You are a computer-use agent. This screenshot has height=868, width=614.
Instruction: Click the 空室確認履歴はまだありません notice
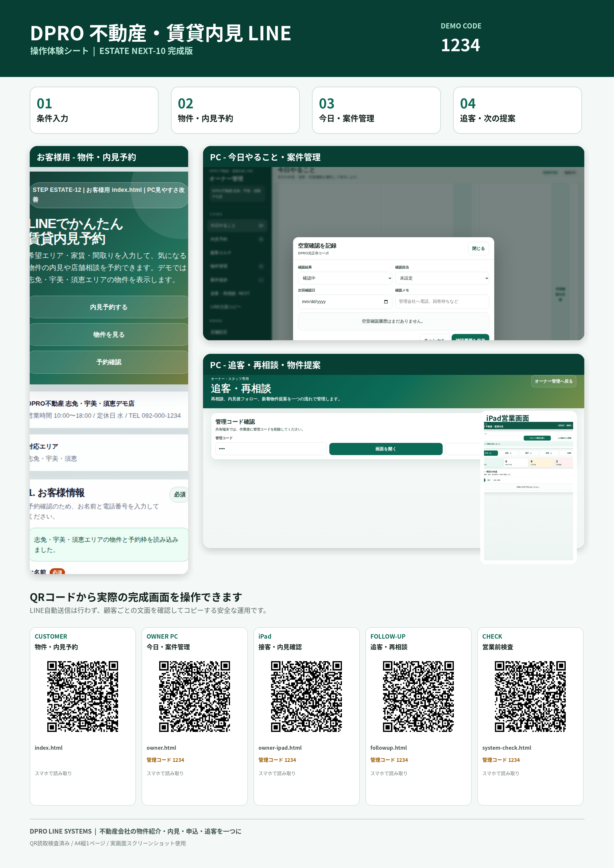pos(393,321)
